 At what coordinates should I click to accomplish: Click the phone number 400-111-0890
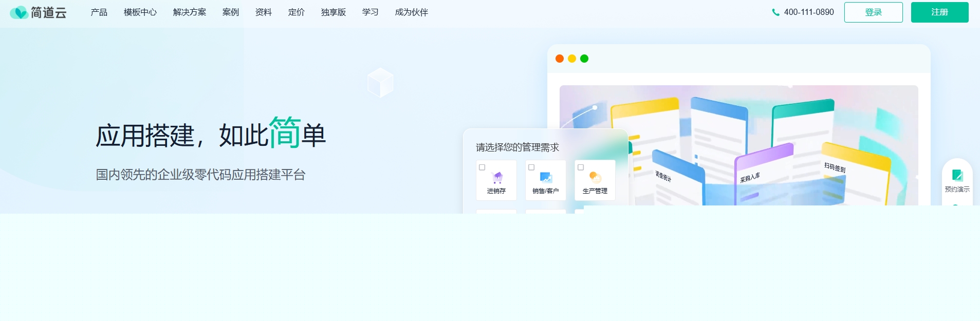809,12
